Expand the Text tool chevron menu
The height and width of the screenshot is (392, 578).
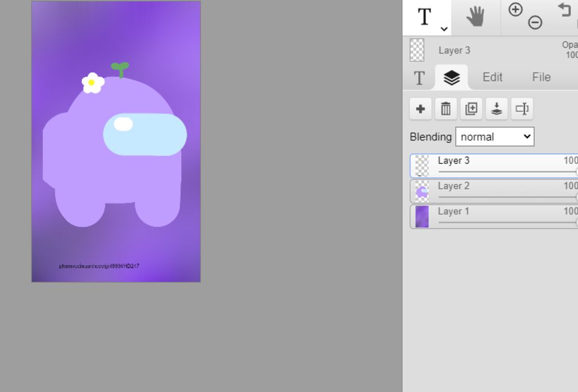click(444, 29)
